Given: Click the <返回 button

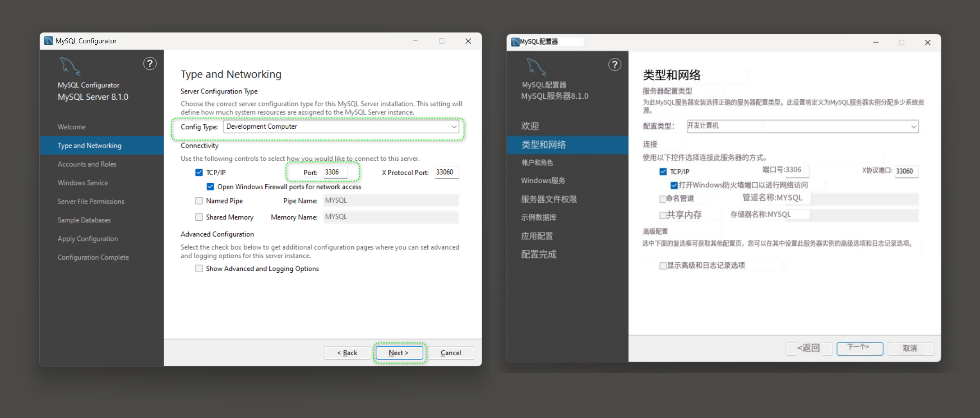Looking at the screenshot, I should pyautogui.click(x=809, y=348).
